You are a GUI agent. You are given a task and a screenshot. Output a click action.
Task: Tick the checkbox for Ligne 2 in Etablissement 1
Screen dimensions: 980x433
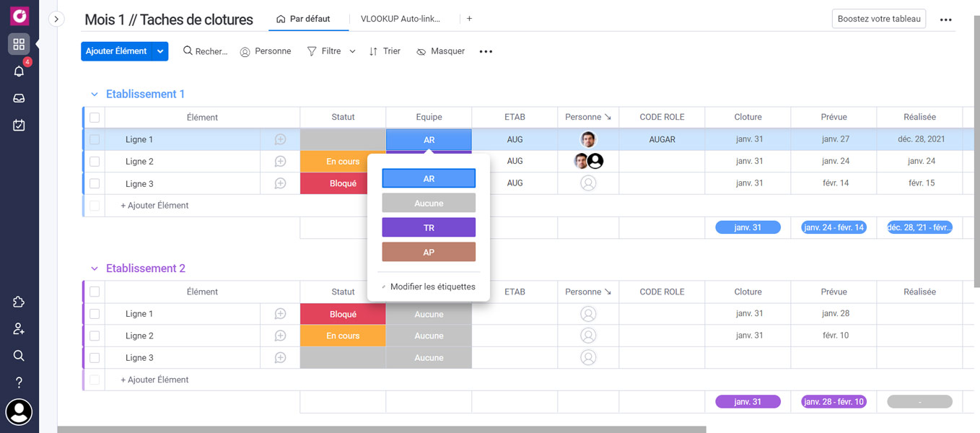click(95, 161)
